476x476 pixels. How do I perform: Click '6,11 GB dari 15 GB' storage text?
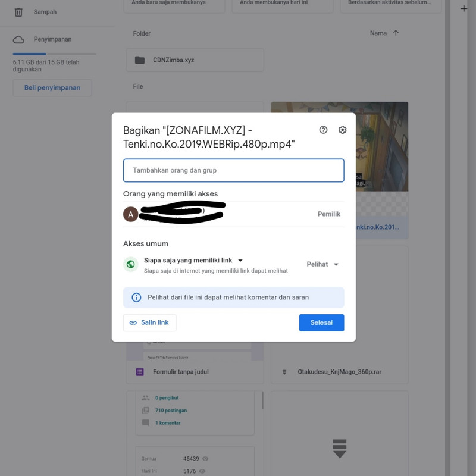(46, 65)
